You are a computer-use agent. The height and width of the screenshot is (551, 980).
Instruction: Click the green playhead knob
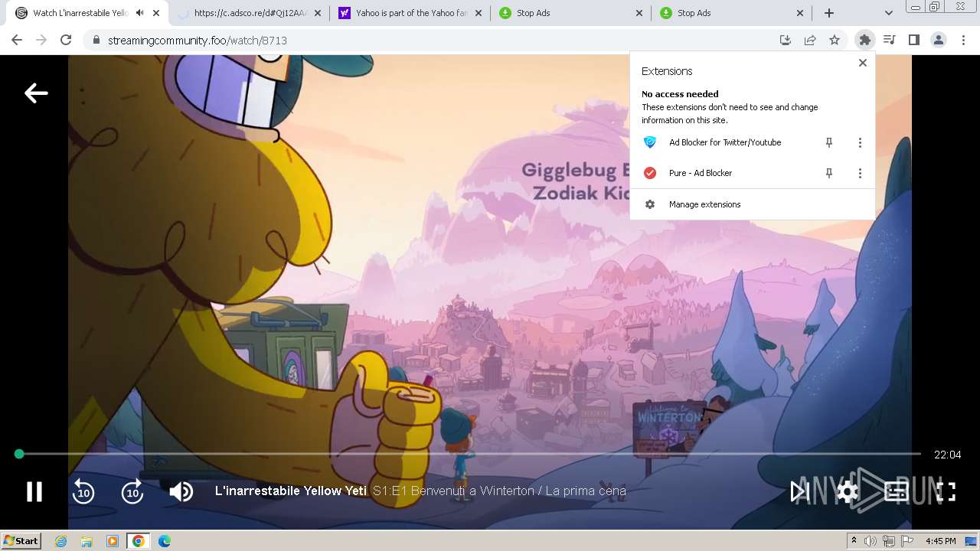coord(19,454)
